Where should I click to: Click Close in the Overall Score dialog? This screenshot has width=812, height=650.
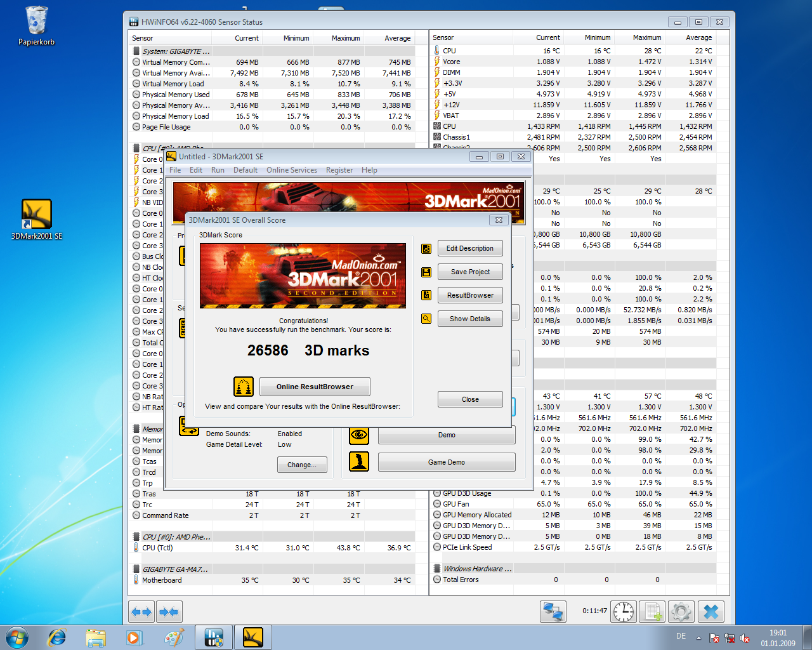point(470,399)
